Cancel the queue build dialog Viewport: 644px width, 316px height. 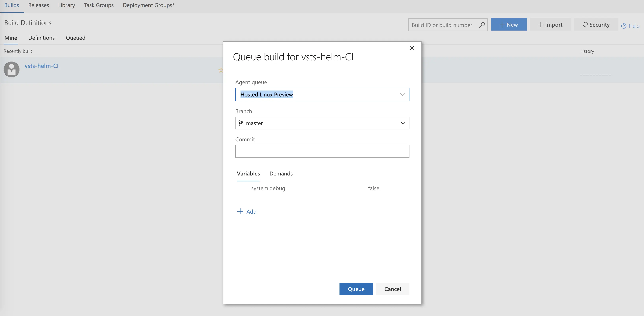click(393, 289)
